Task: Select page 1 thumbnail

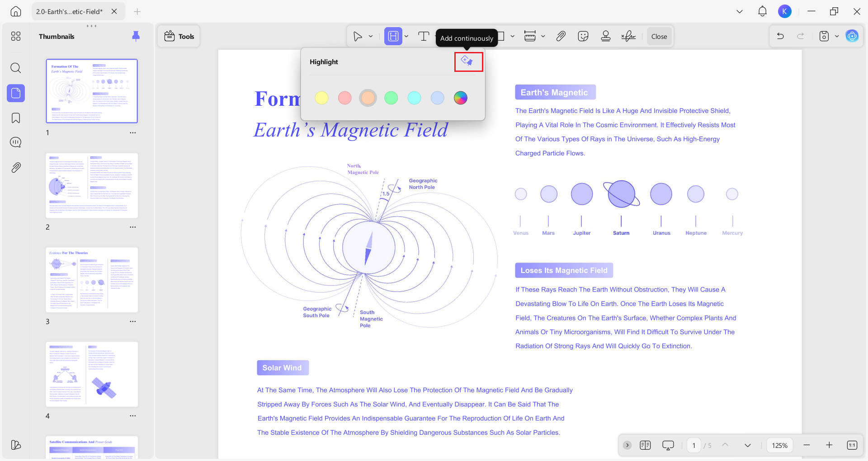Action: [92, 91]
